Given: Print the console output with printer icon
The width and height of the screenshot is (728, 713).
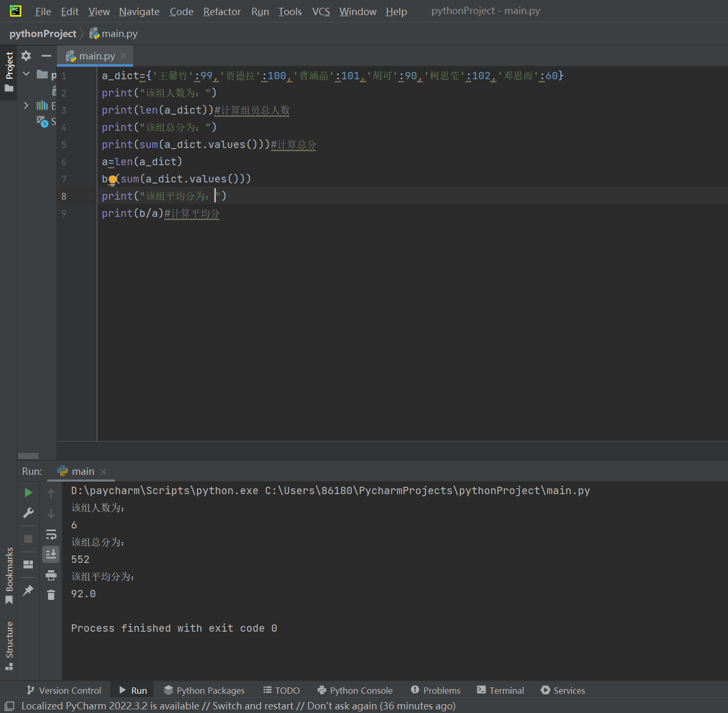Looking at the screenshot, I should tap(51, 575).
